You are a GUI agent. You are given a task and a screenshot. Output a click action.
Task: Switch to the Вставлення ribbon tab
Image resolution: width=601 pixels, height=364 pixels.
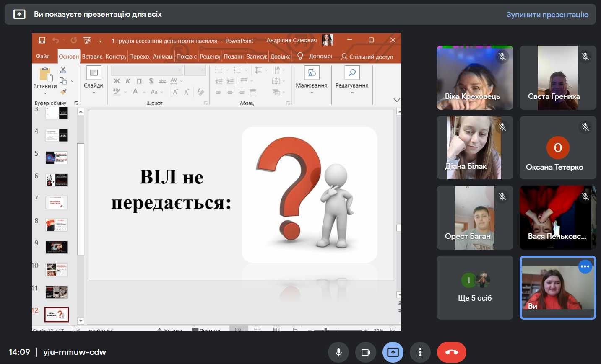point(92,56)
